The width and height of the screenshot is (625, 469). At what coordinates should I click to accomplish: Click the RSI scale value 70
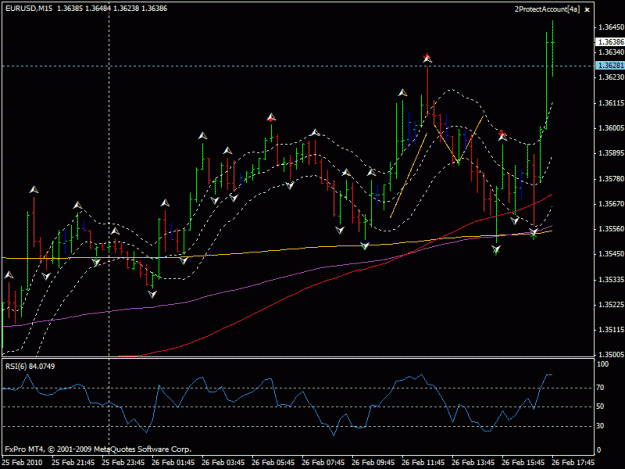pyautogui.click(x=600, y=387)
